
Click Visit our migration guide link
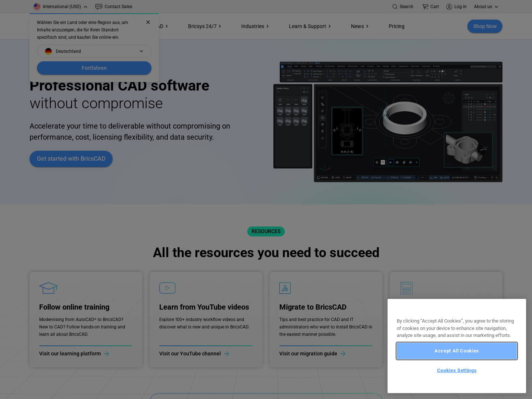pos(313,354)
